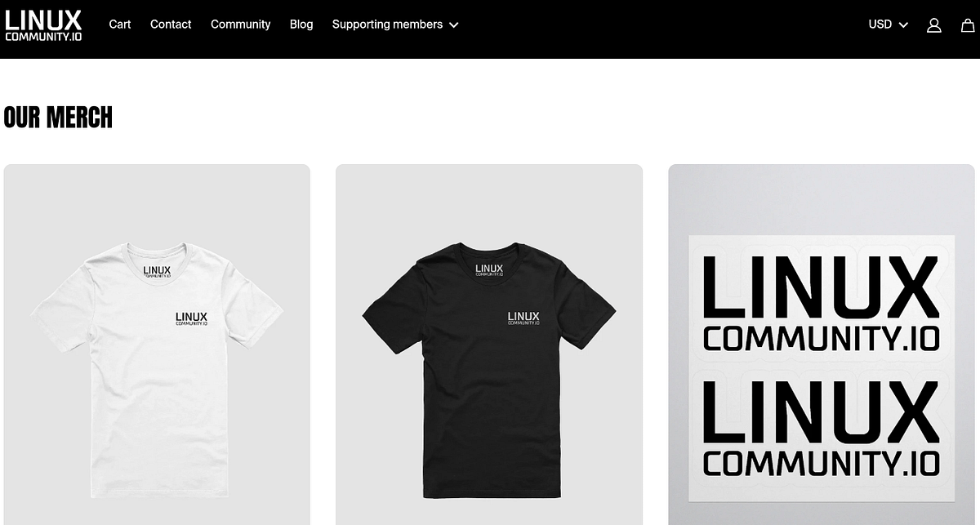Select the black t-shirt product image
This screenshot has height=525, width=980.
click(489, 345)
